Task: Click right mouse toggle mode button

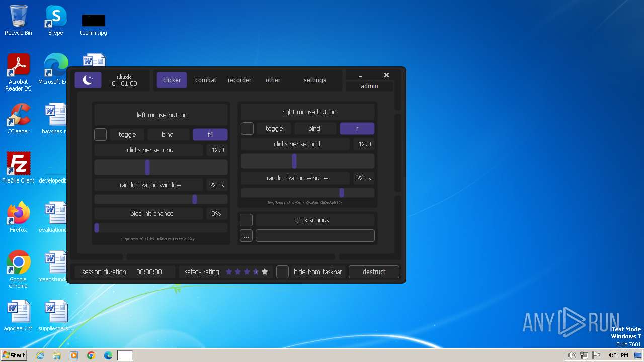Action: [274, 128]
